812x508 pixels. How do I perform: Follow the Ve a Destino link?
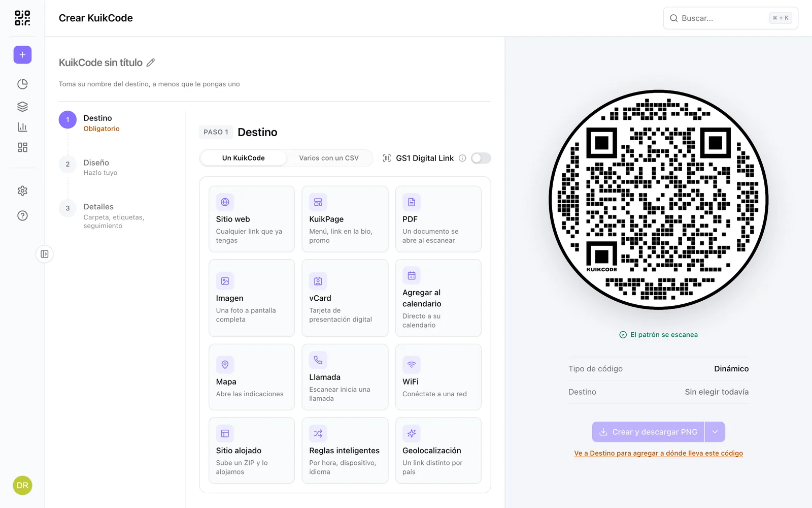pyautogui.click(x=659, y=453)
